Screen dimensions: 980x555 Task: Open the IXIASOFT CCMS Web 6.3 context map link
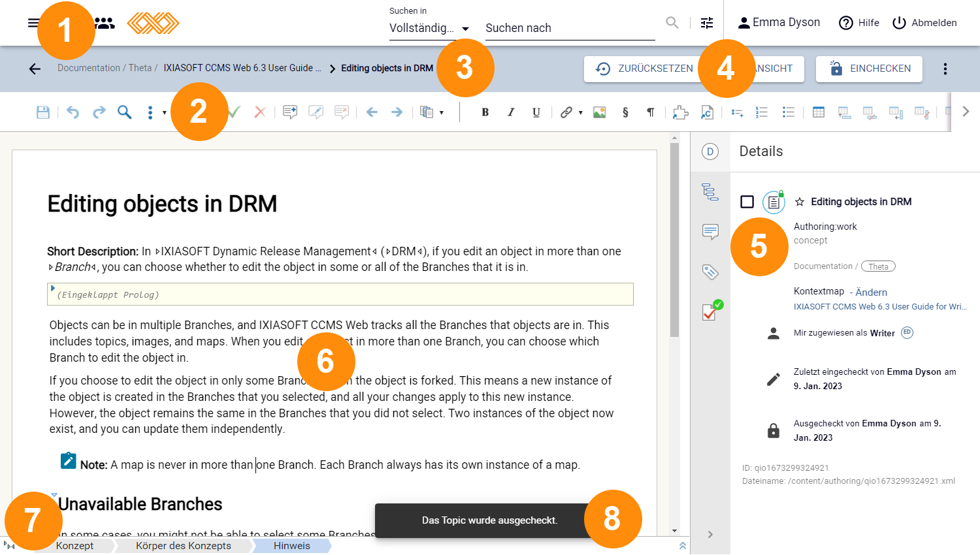coord(880,307)
